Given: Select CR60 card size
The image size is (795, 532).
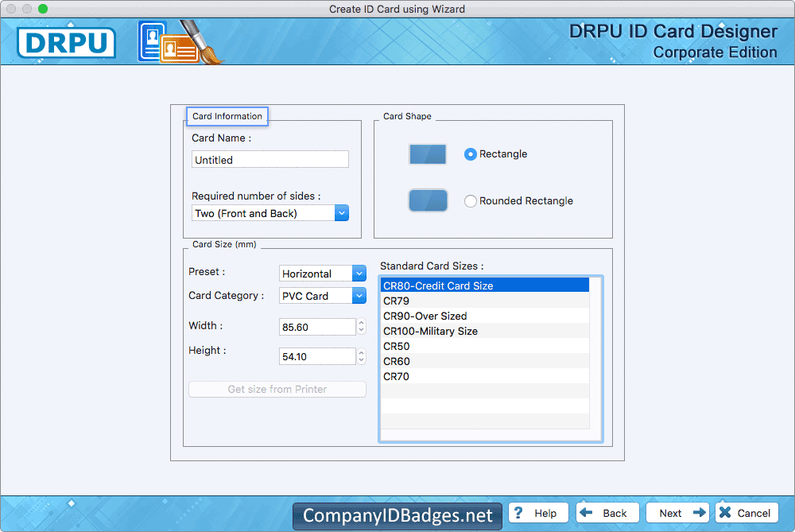Looking at the screenshot, I should click(485, 362).
